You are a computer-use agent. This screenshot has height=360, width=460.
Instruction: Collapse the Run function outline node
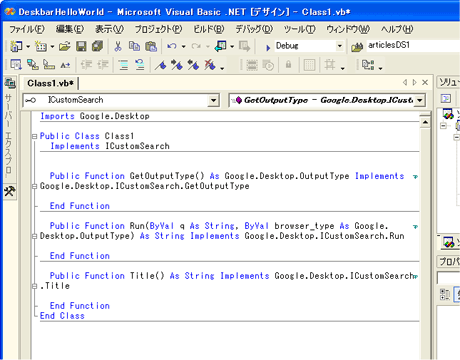(34, 236)
